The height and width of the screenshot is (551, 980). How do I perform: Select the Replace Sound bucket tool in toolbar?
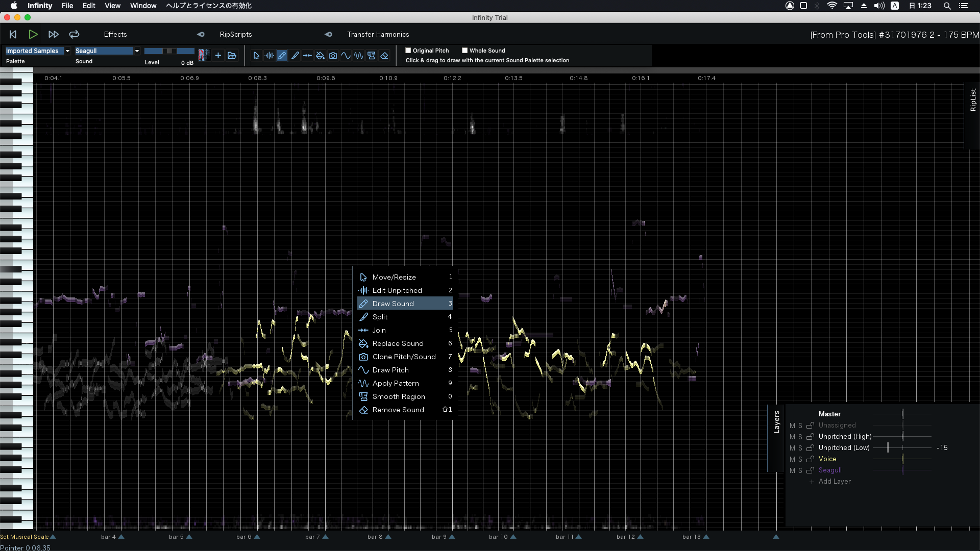tap(320, 56)
